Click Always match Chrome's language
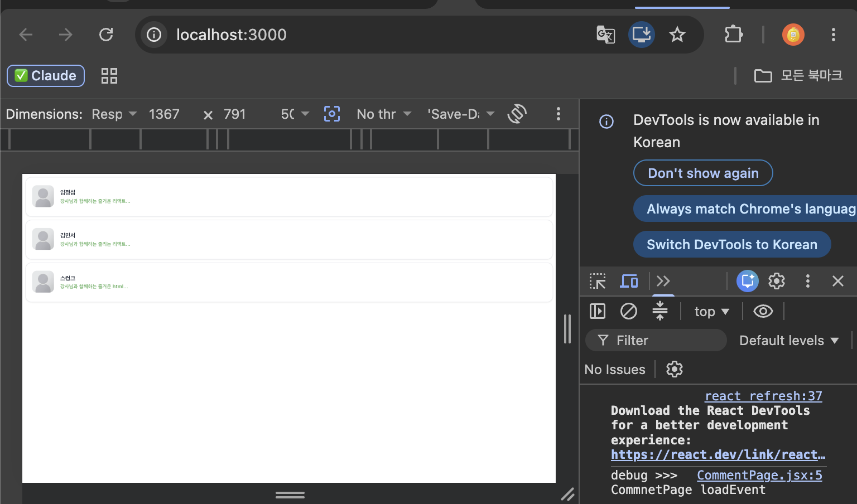 point(745,209)
